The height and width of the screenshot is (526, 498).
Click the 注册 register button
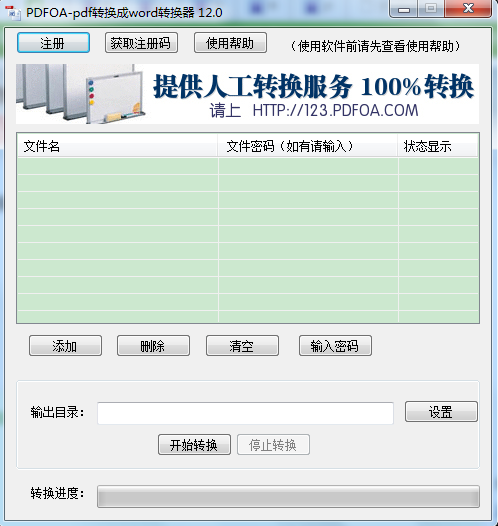click(53, 43)
